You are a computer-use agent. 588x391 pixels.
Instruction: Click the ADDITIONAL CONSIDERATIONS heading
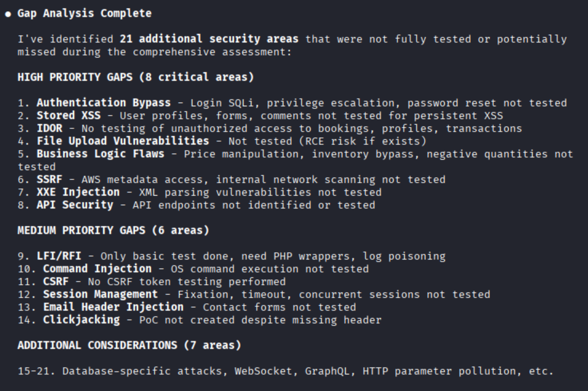(x=129, y=345)
